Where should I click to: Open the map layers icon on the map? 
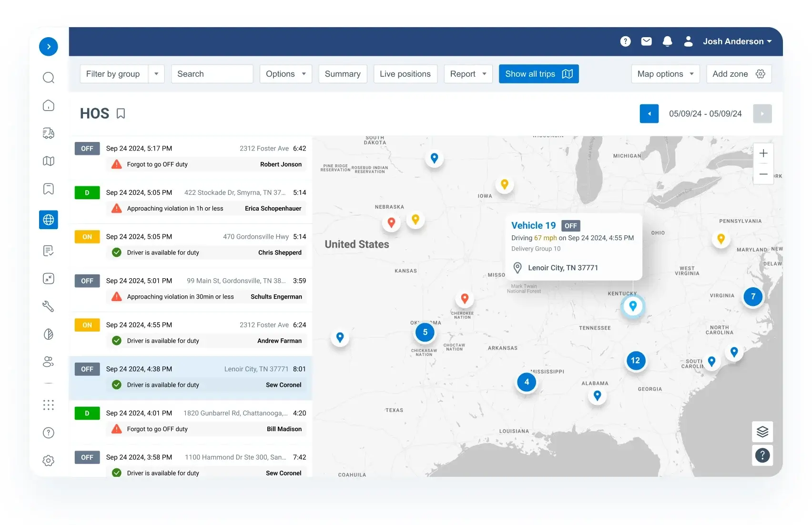tap(762, 432)
